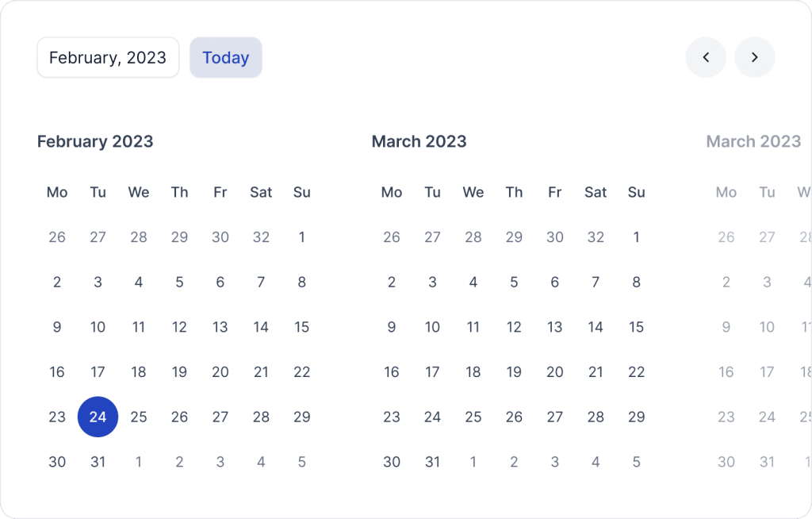Click the Today button
This screenshot has height=519, width=812.
pyautogui.click(x=226, y=57)
